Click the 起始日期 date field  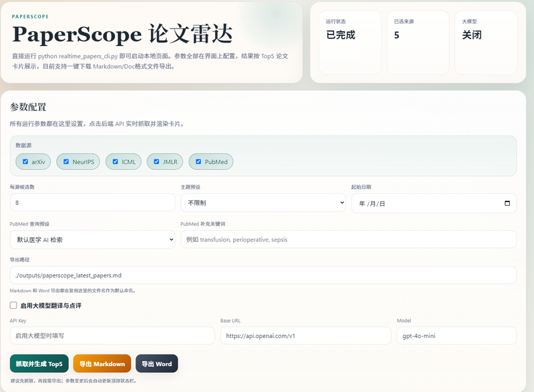click(434, 203)
